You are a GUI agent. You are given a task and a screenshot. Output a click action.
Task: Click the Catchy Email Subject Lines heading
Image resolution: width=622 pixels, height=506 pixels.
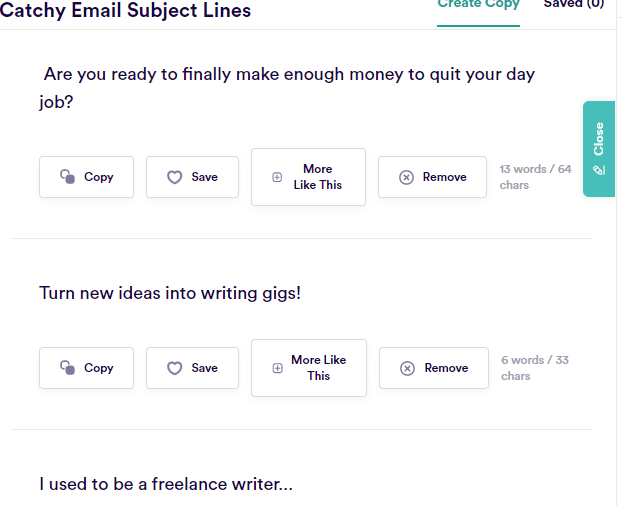pos(126,11)
